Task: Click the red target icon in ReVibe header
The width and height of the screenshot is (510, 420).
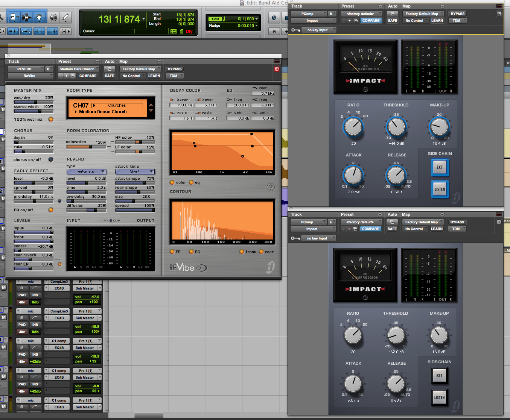Action: coord(277,69)
